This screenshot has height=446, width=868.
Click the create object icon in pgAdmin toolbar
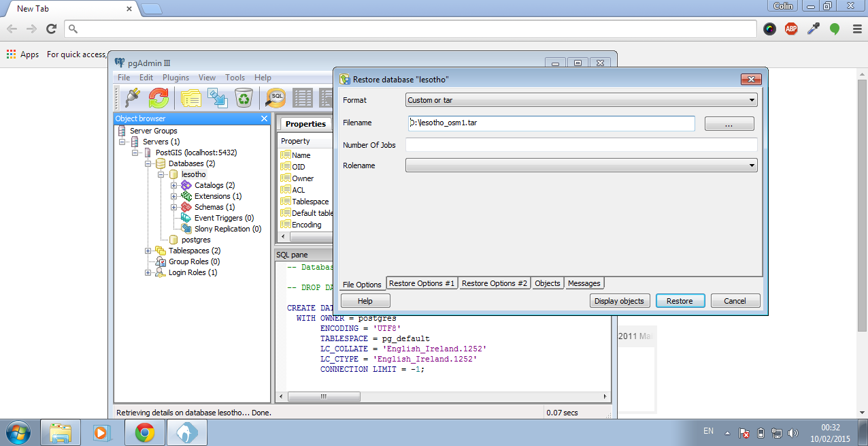tap(217, 98)
